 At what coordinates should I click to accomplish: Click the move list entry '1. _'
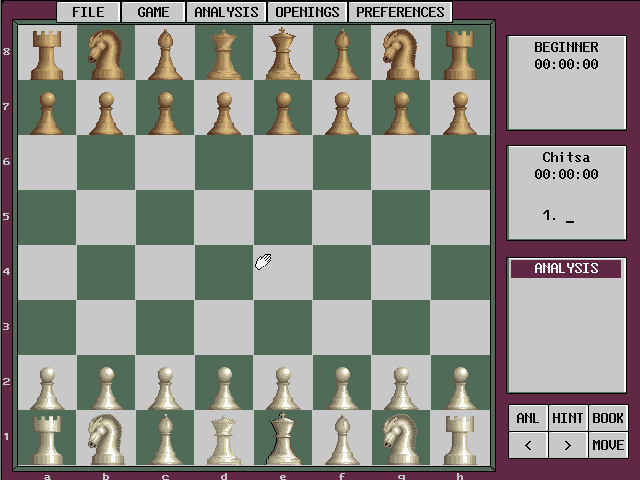click(x=558, y=216)
